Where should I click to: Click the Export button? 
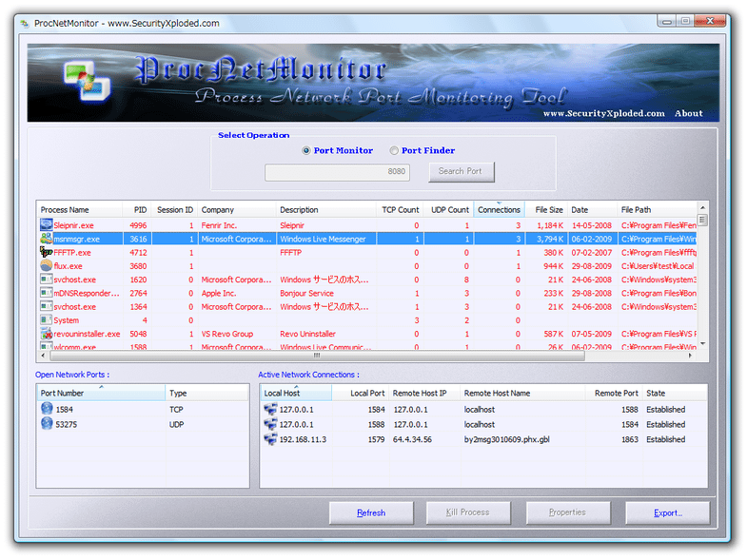point(667,512)
